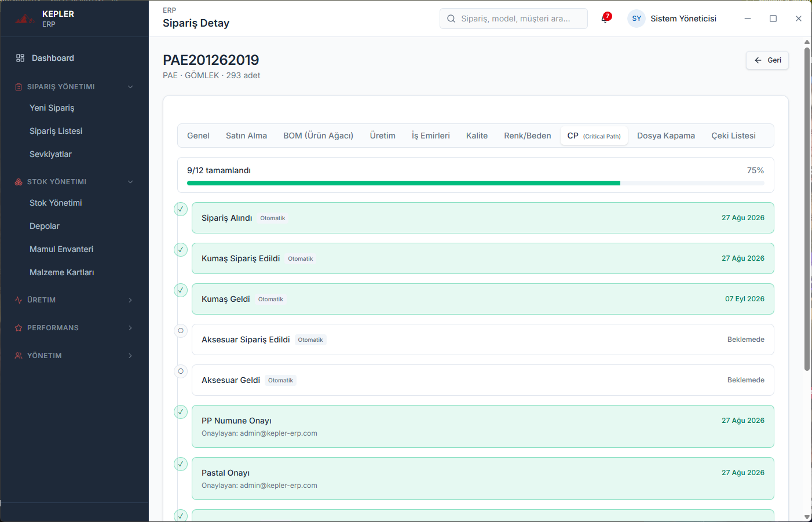Click the Sistem Yöneticisi user name

(683, 19)
